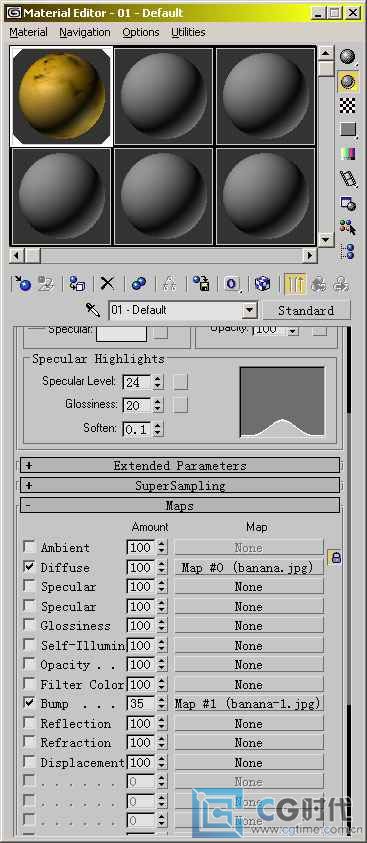
Task: Select the yellow banana sample slot
Action: tap(61, 96)
